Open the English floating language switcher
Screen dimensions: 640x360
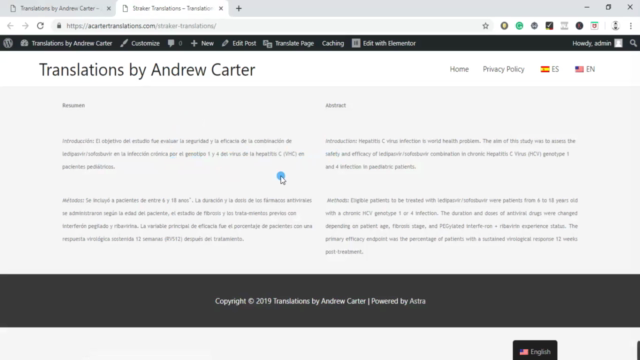(535, 351)
